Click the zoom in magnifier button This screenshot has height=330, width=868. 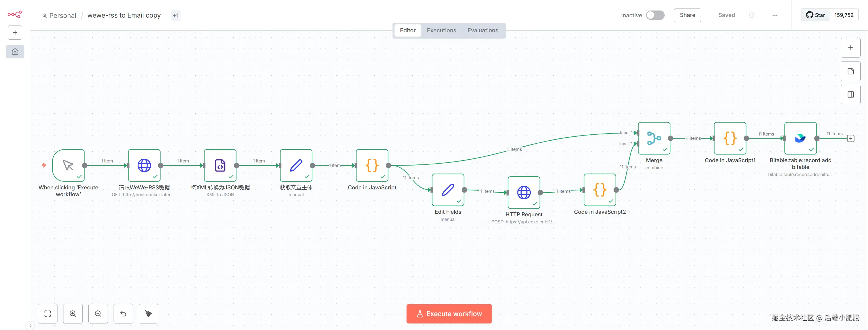point(73,314)
